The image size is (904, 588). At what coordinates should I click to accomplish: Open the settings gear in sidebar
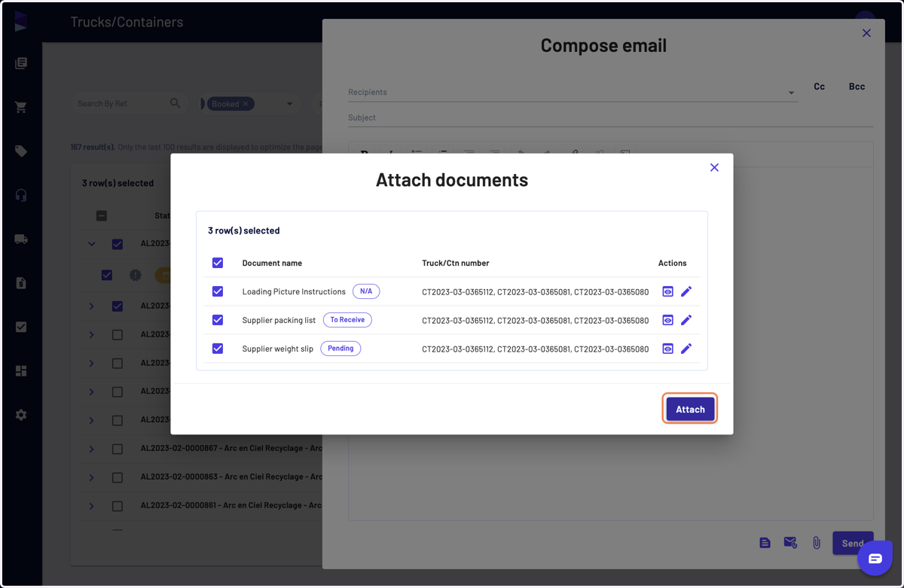(21, 415)
